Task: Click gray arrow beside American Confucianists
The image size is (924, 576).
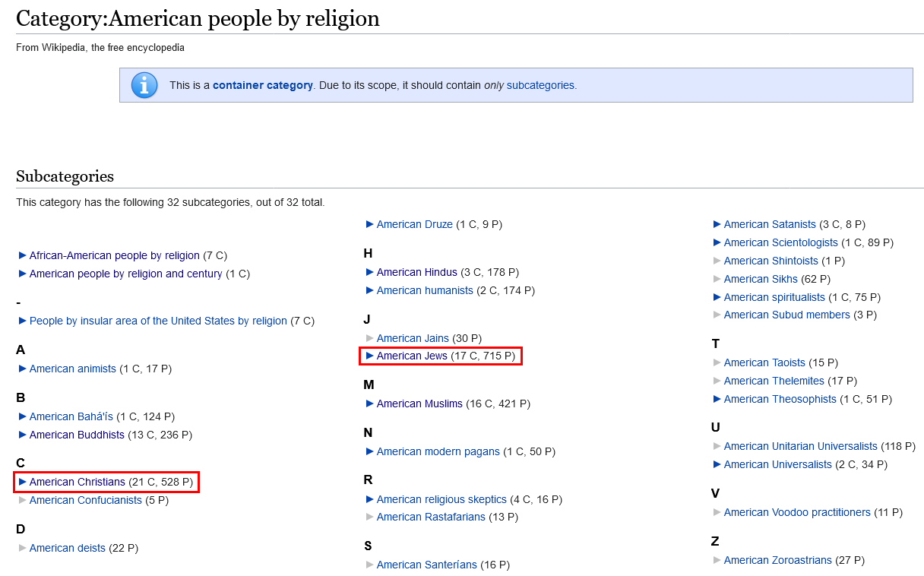Action: (x=23, y=500)
